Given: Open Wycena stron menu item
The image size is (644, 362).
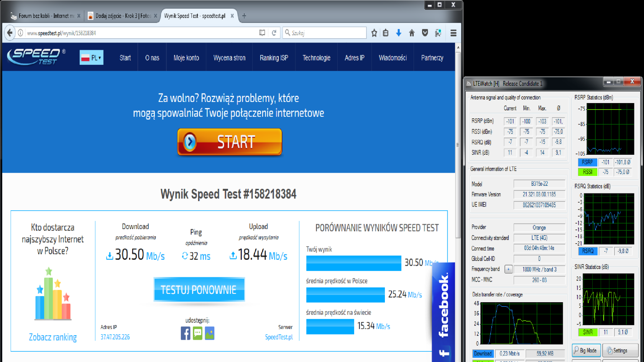Looking at the screenshot, I should (229, 58).
